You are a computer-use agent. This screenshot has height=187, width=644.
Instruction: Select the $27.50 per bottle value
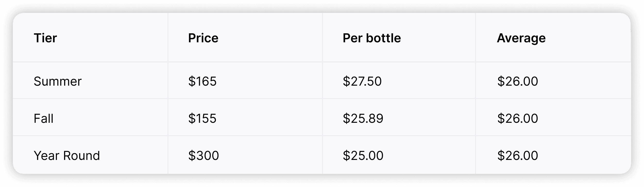(x=362, y=82)
